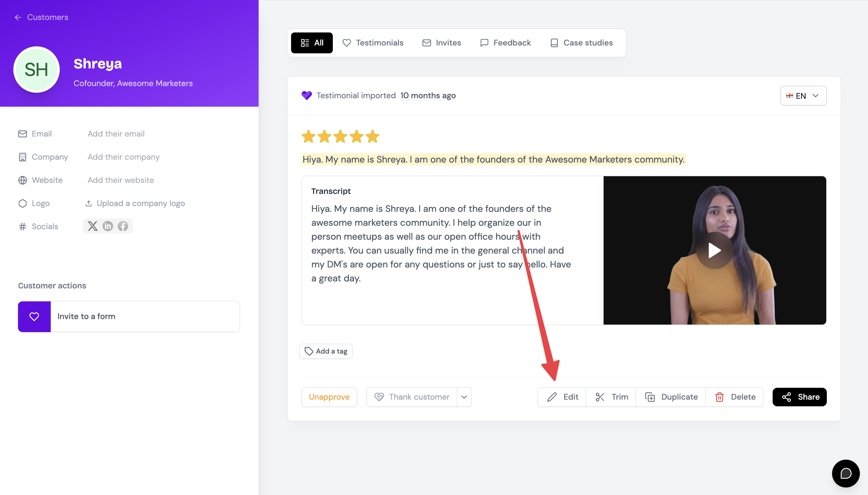Duplicate this testimonial
Image resolution: width=868 pixels, height=495 pixels.
(x=671, y=397)
